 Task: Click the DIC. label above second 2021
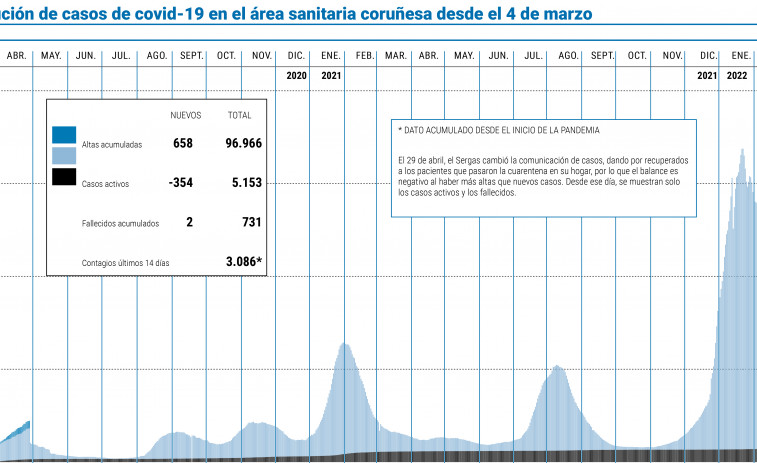(x=709, y=56)
